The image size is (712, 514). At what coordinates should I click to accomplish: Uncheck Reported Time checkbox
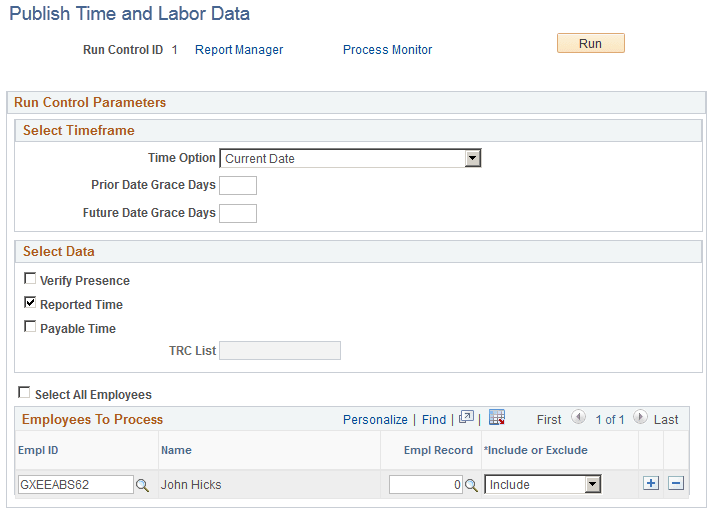pyautogui.click(x=30, y=302)
